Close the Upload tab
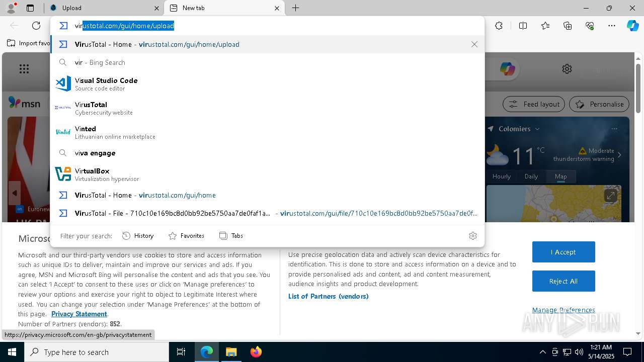The width and height of the screenshot is (644, 362). tap(156, 8)
